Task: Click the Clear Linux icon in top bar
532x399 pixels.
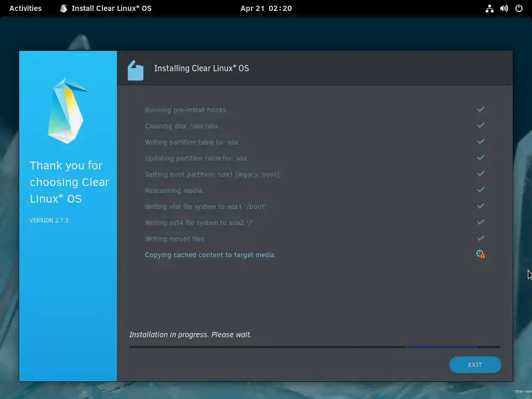Action: click(63, 8)
